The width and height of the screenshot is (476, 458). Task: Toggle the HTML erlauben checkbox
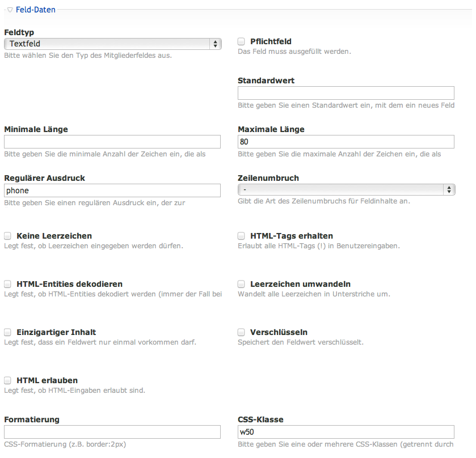tap(7, 380)
